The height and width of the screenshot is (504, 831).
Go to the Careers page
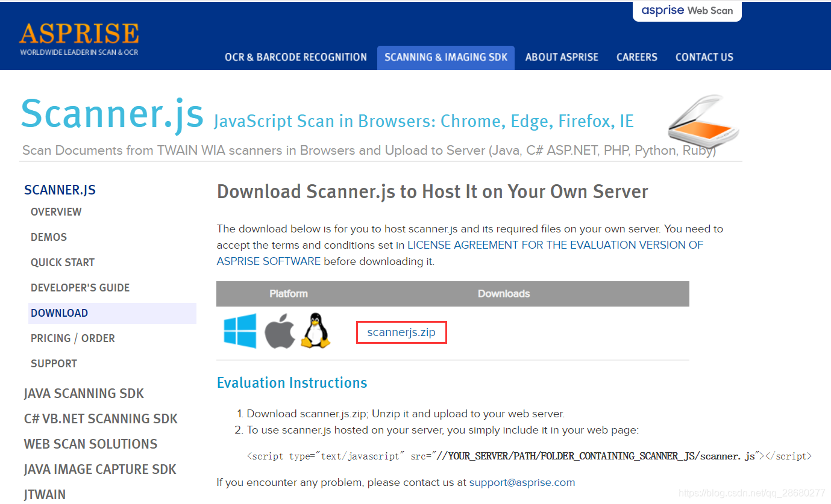click(637, 57)
